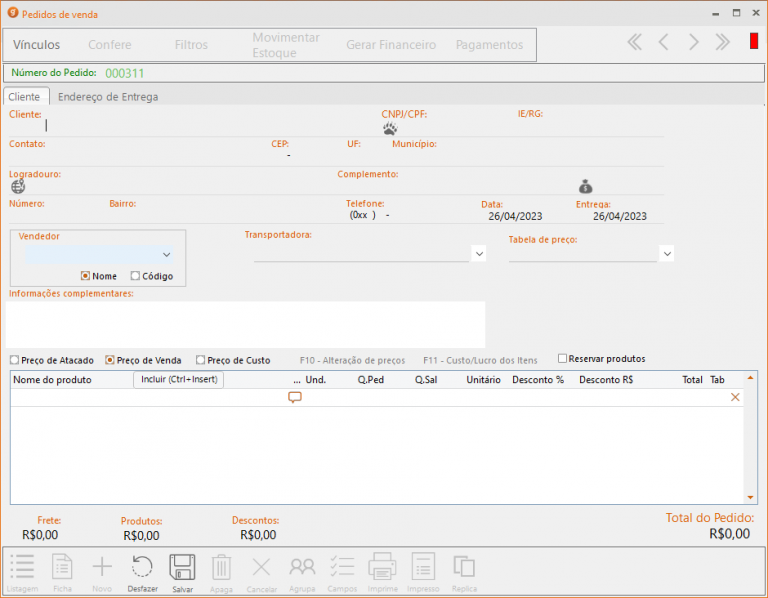Switch to Endereço de Entrega tab
This screenshot has height=598, width=768.
pyautogui.click(x=108, y=97)
